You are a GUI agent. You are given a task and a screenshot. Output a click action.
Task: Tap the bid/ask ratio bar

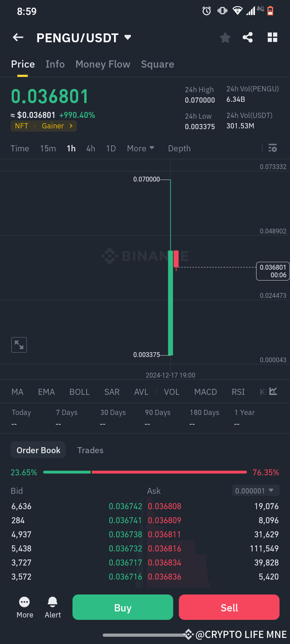[145, 472]
